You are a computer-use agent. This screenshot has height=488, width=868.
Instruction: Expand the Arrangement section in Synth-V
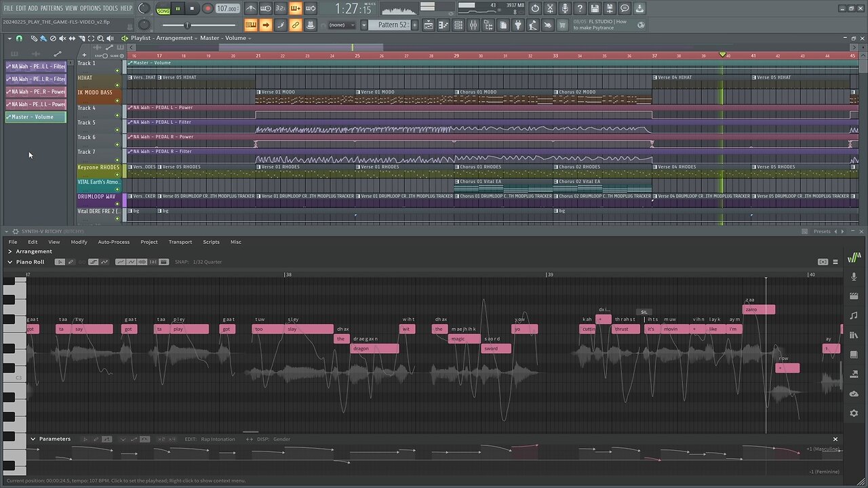(10, 251)
